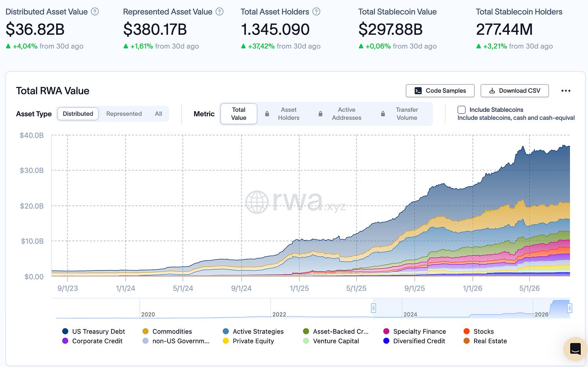588x367 pixels.
Task: Click the left handle of range slider
Action: (x=374, y=308)
